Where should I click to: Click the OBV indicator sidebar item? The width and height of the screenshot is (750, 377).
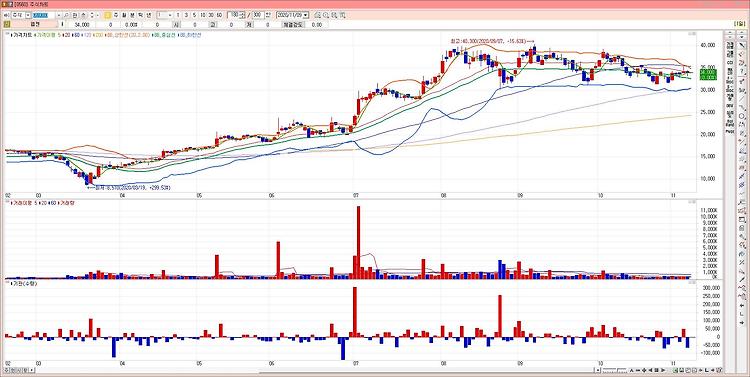[x=730, y=105]
